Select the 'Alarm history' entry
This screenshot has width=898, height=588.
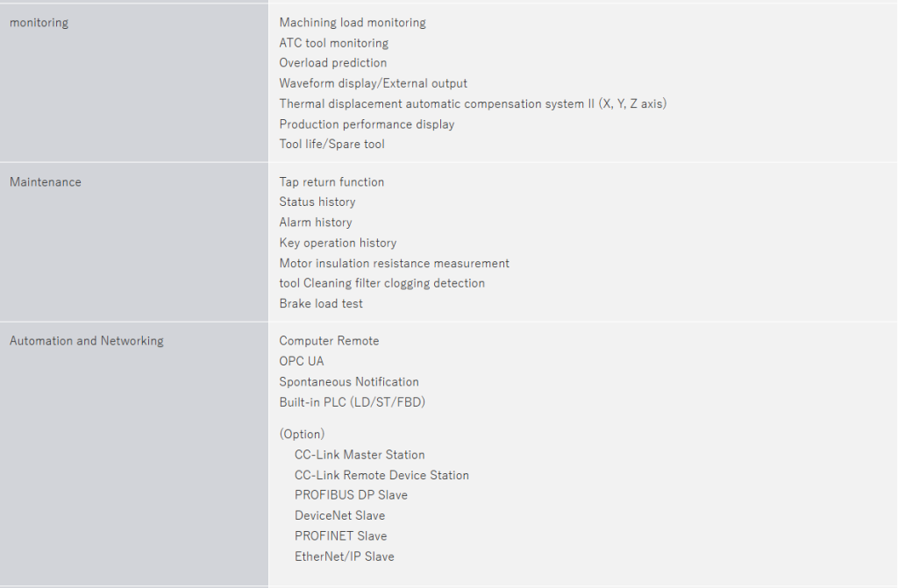[x=316, y=223]
